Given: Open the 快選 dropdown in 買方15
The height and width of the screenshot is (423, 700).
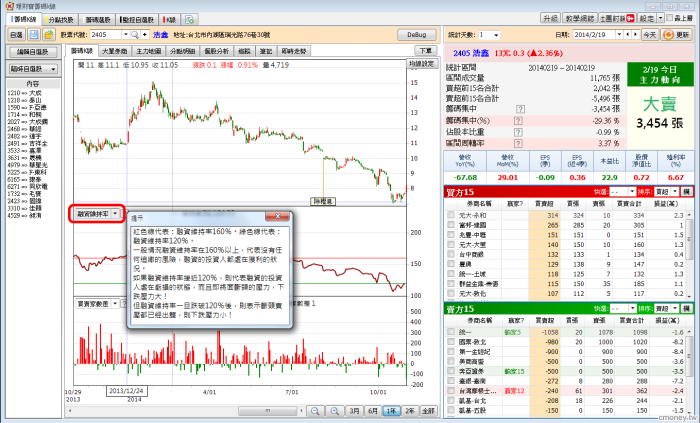Looking at the screenshot, I should [x=632, y=192].
